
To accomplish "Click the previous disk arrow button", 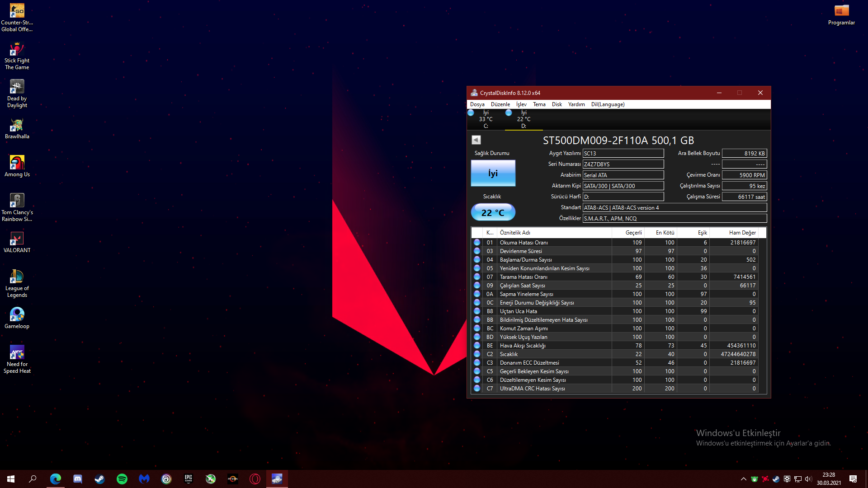I will tap(476, 140).
